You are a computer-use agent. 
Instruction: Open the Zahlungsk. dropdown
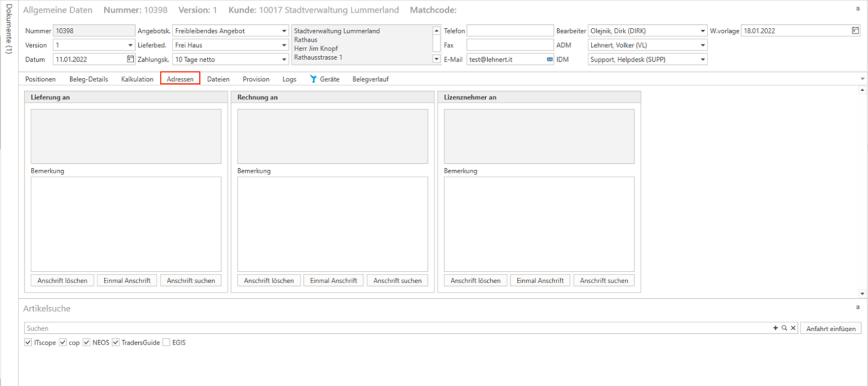coord(284,59)
